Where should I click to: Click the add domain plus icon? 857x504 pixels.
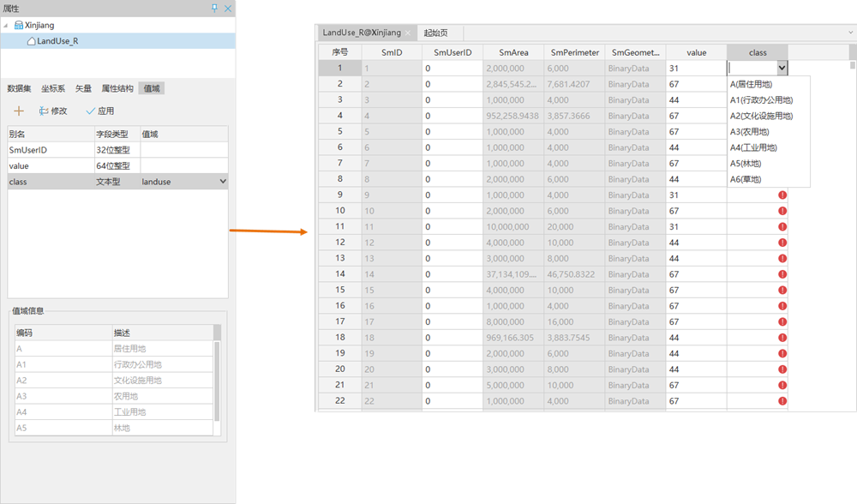point(19,111)
